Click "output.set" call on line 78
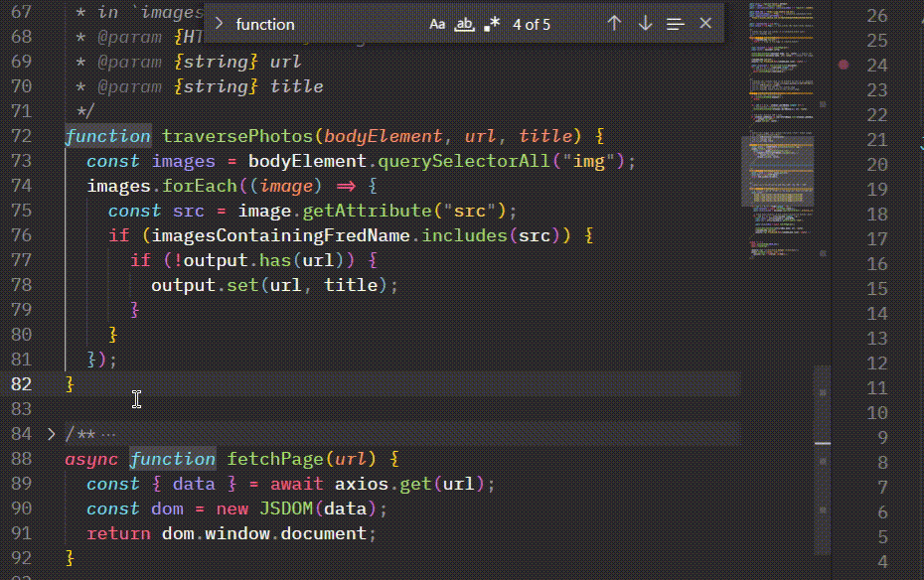Viewport: 924px width, 580px height. (205, 285)
